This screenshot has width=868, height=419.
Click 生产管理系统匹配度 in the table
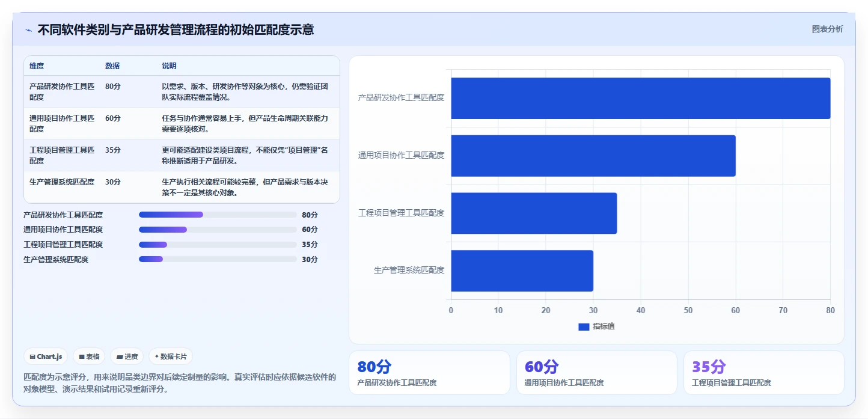click(62, 182)
